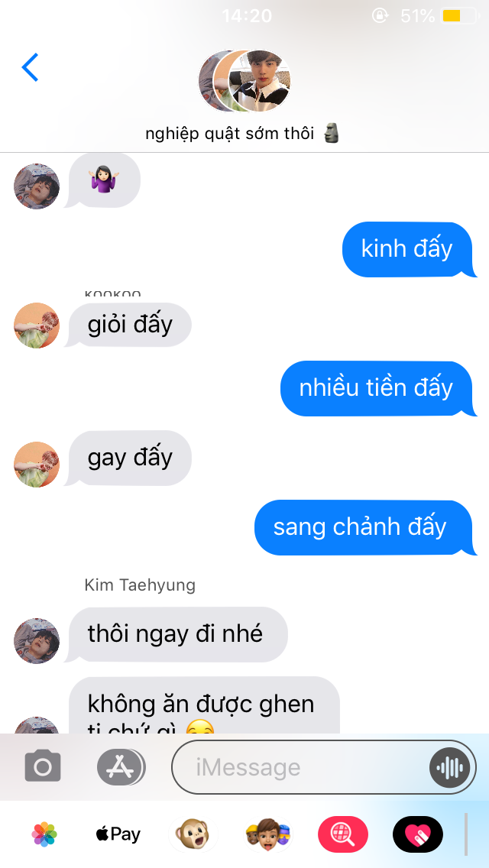Tap the red #images search icon
Screen dimensions: 489x868
[343, 834]
